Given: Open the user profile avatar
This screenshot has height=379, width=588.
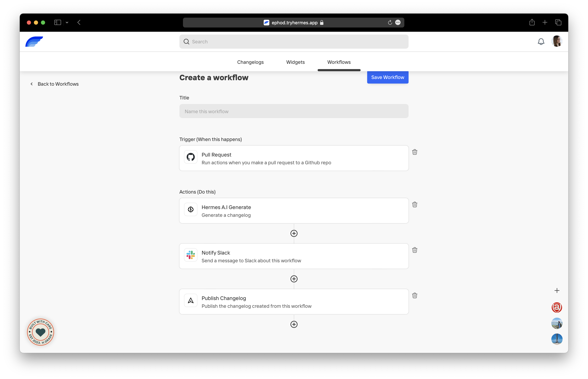Looking at the screenshot, I should [556, 41].
